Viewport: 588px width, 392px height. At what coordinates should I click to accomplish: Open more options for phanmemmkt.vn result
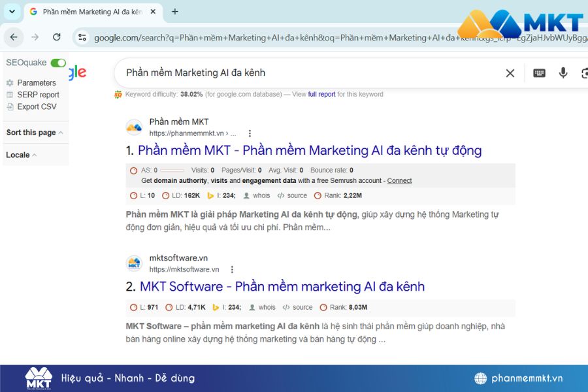(250, 133)
